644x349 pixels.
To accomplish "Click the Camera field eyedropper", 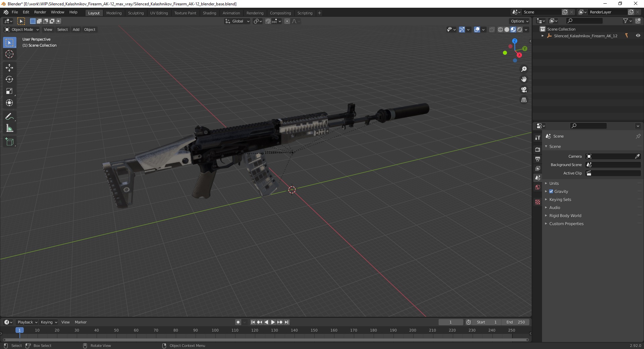I will (x=637, y=156).
